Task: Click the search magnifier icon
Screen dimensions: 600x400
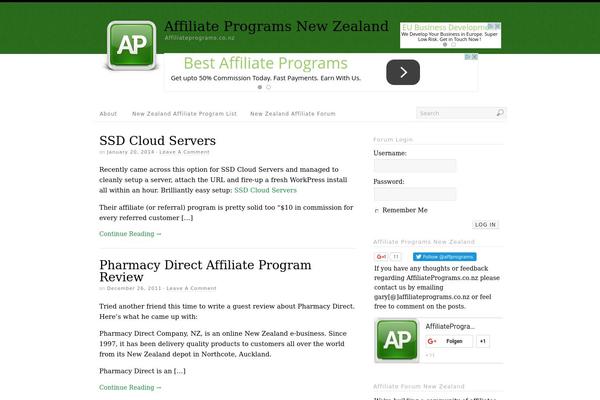Action: tap(500, 113)
